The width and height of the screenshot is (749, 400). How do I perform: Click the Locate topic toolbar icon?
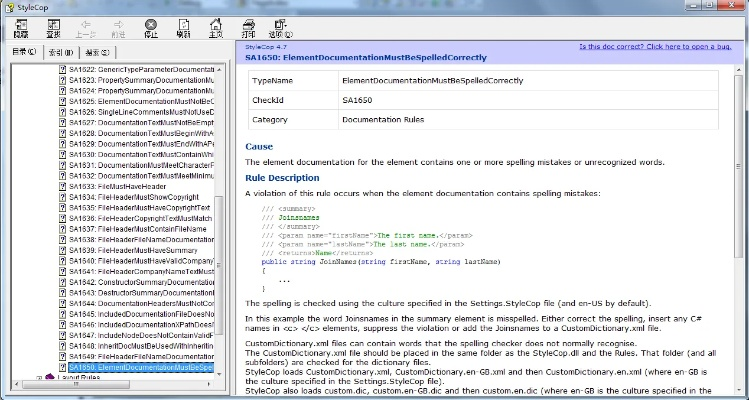[53, 27]
